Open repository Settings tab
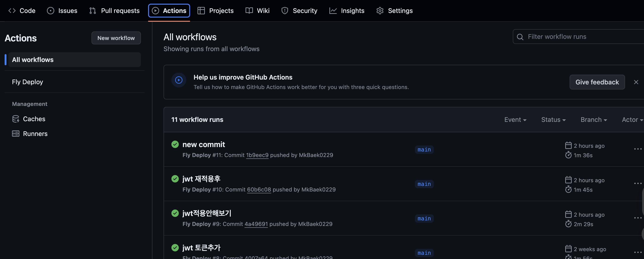Image resolution: width=644 pixels, height=259 pixels. click(x=394, y=10)
